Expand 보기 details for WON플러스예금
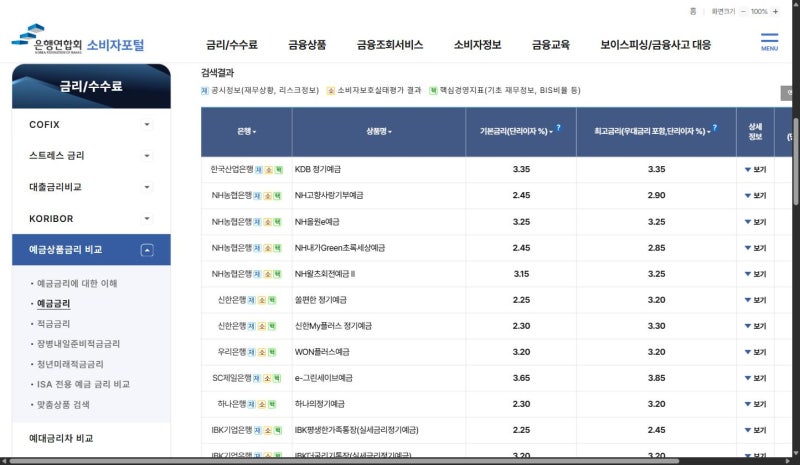This screenshot has width=800, height=465. pyautogui.click(x=755, y=352)
